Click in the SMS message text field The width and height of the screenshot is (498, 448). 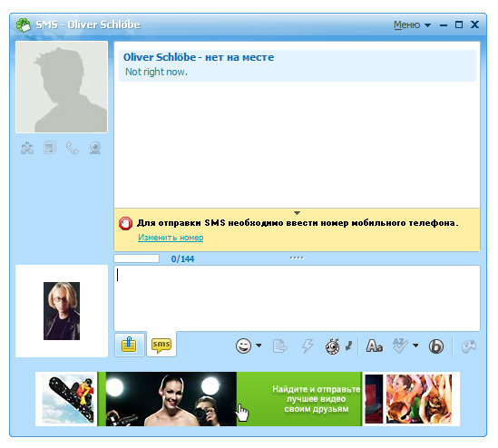click(x=297, y=298)
